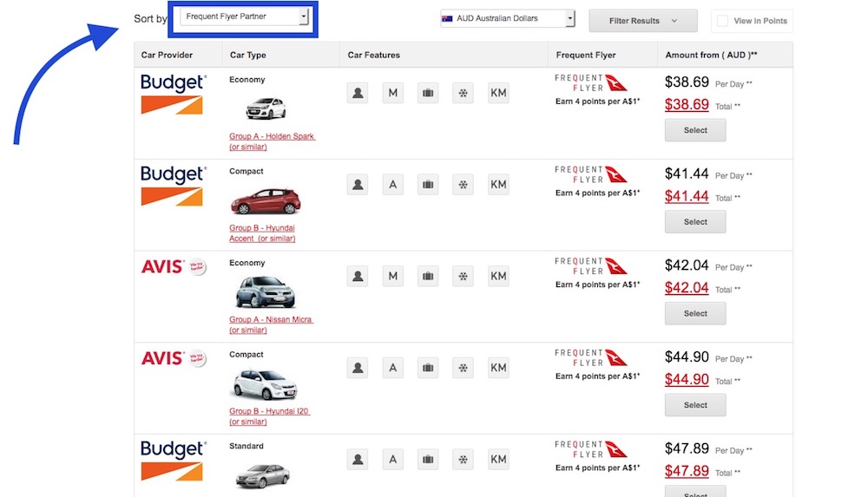Image resolution: width=868 pixels, height=497 pixels.
Task: Tick the View in Points checkbox
Action: coord(722,21)
